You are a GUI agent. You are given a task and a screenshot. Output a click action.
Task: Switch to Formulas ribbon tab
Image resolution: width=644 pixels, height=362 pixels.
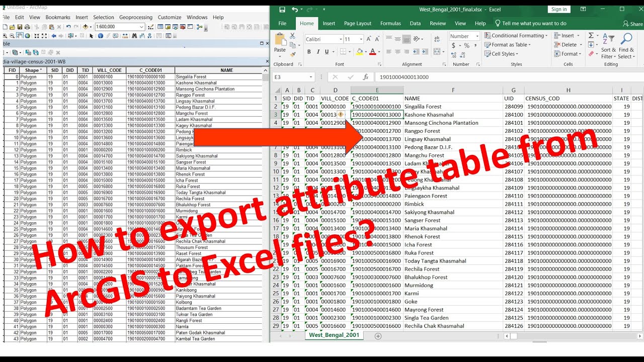pos(390,23)
